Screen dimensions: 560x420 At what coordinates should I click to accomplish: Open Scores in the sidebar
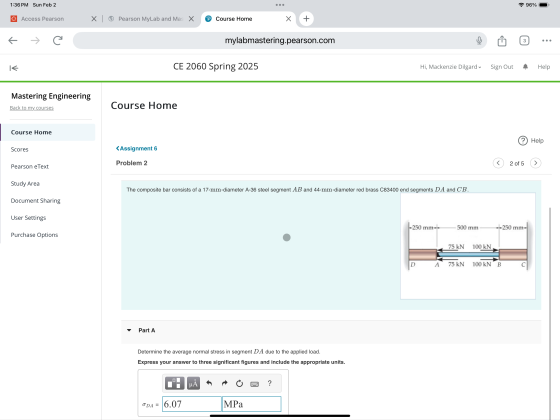point(20,149)
